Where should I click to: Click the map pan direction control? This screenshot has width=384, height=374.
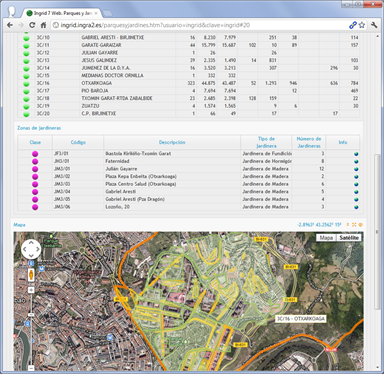tap(31, 249)
